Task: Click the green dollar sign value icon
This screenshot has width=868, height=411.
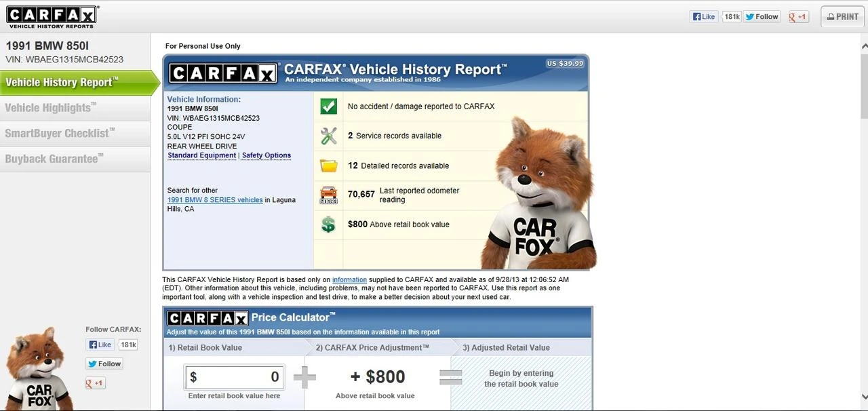Action: (328, 224)
